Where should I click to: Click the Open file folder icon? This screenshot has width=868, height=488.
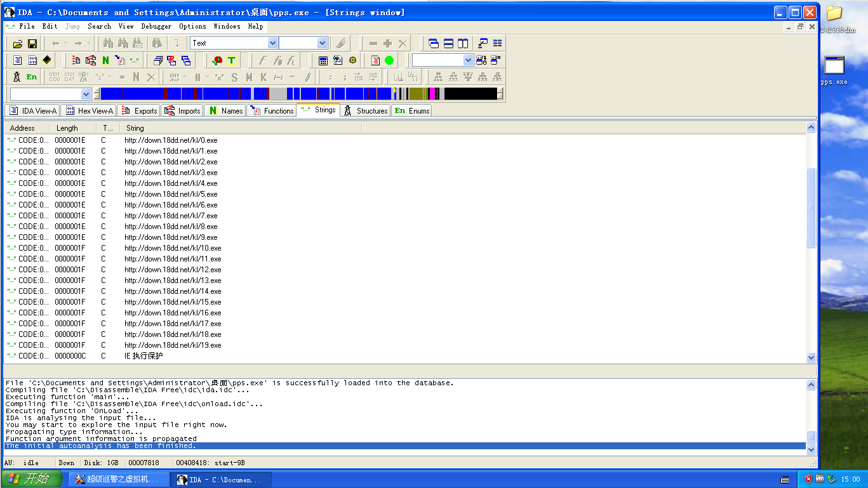(18, 44)
